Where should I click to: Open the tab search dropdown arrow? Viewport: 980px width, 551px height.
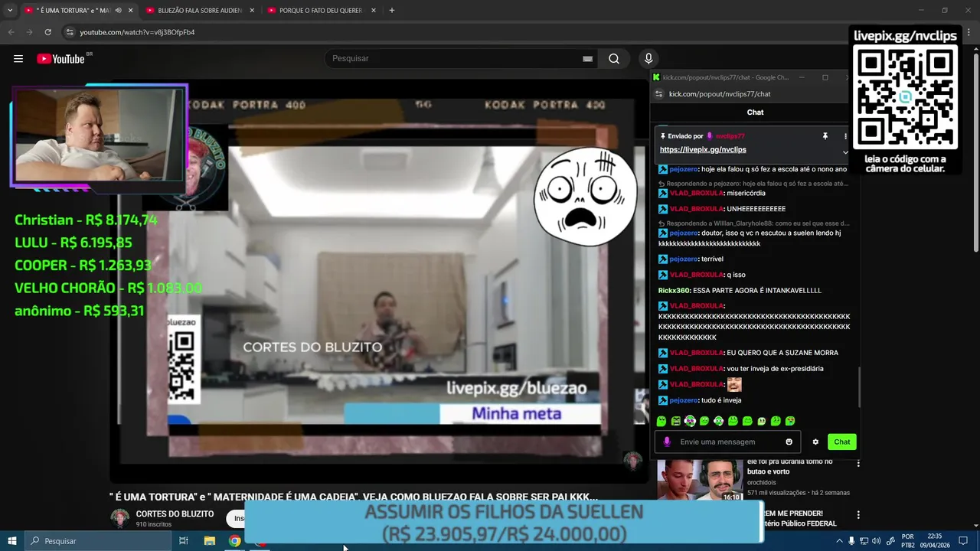10,10
